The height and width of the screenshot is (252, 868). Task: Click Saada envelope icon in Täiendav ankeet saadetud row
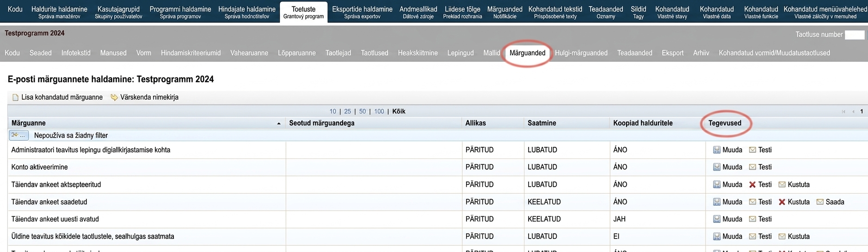pos(820,202)
